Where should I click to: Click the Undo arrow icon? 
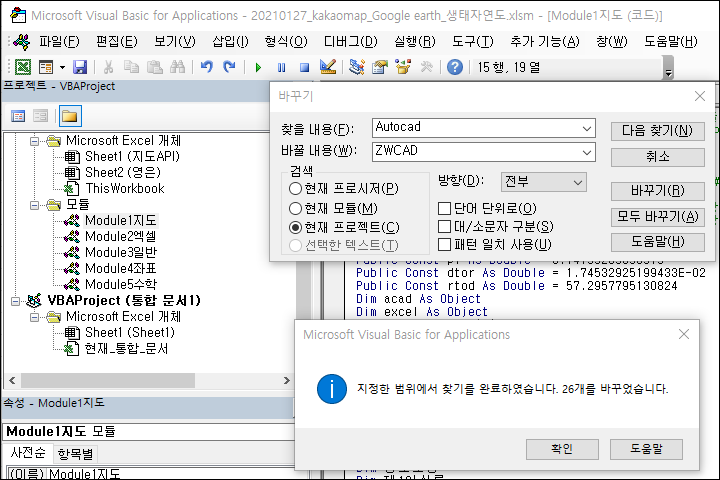tap(207, 67)
